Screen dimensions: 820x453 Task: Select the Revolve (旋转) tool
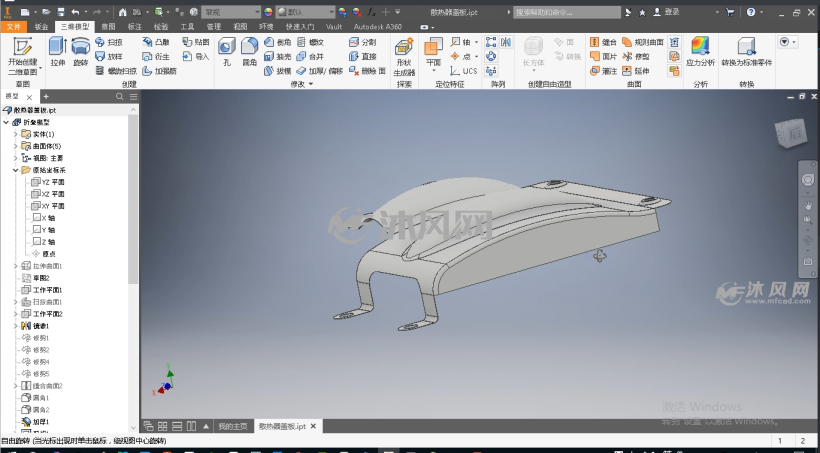click(x=81, y=52)
